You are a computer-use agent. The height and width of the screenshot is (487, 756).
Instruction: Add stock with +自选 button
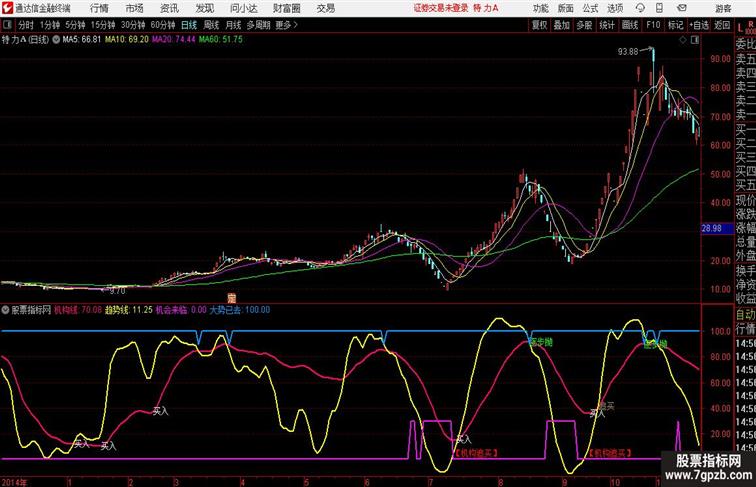(x=699, y=25)
